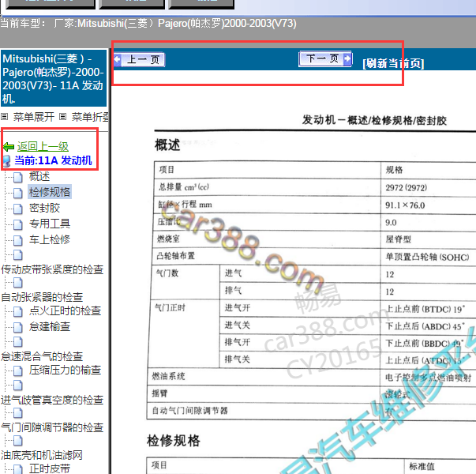Expand all menus with 菜单展开
476x474 pixels.
click(x=34, y=117)
